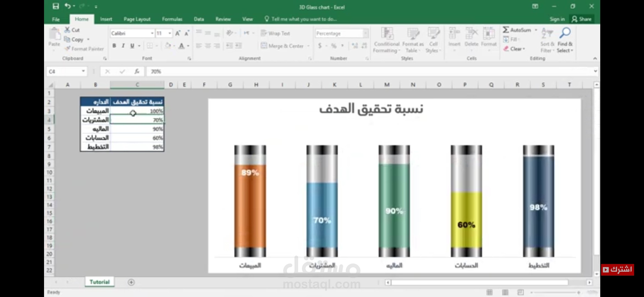The height and width of the screenshot is (297, 644).
Task: Open the Name Box dropdown arrow
Action: (83, 71)
